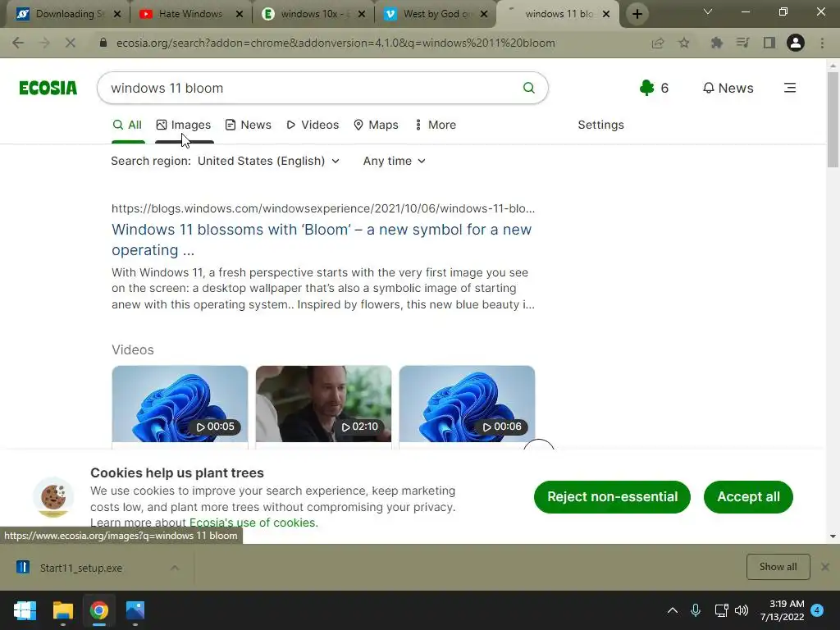Switch to the Maps tab

click(x=376, y=125)
